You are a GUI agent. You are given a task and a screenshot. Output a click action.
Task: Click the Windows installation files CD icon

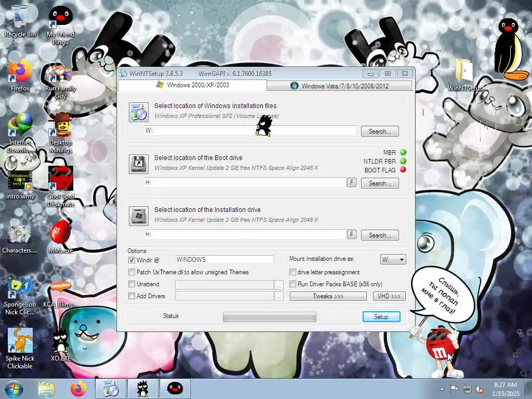click(x=138, y=112)
